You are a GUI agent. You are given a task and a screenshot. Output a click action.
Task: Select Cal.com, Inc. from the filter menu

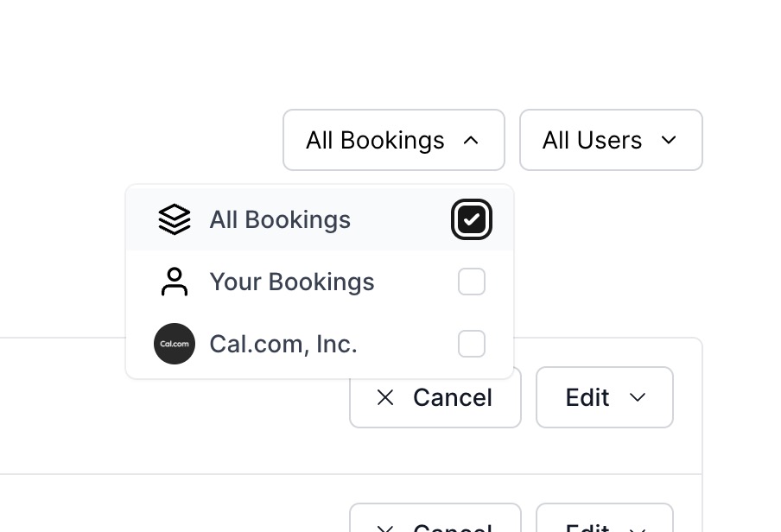click(x=283, y=344)
